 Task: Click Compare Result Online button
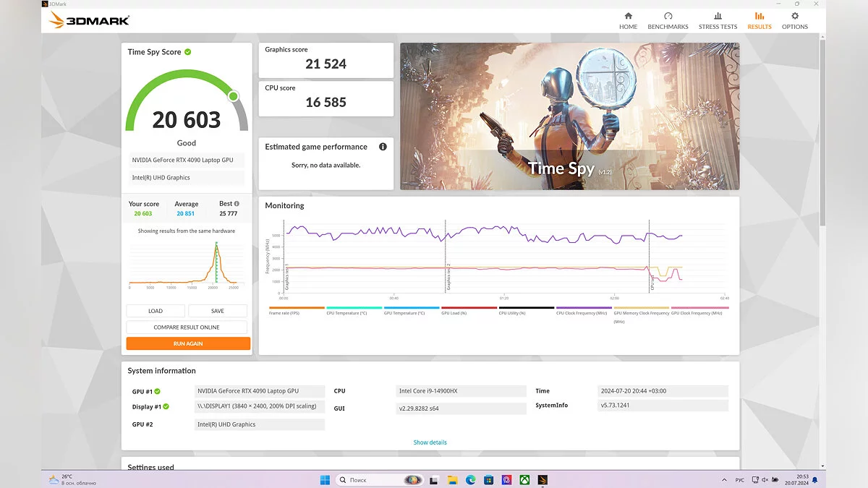187,328
